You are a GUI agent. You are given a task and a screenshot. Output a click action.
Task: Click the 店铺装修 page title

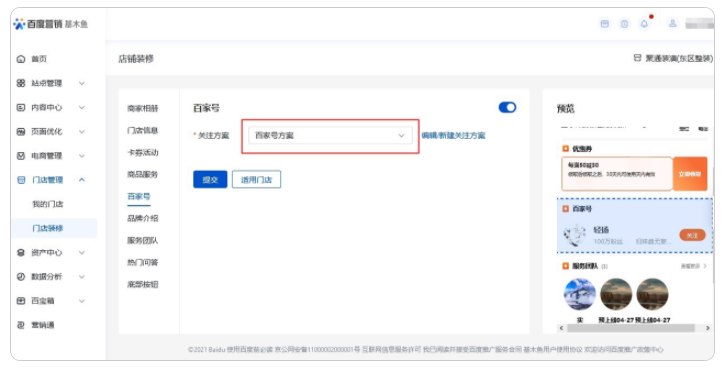[136, 59]
